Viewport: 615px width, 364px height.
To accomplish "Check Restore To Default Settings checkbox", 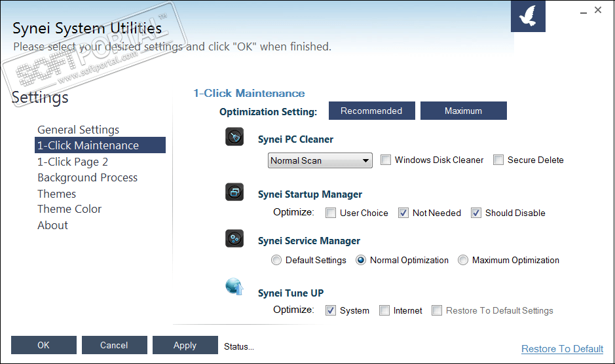I will 437,311.
